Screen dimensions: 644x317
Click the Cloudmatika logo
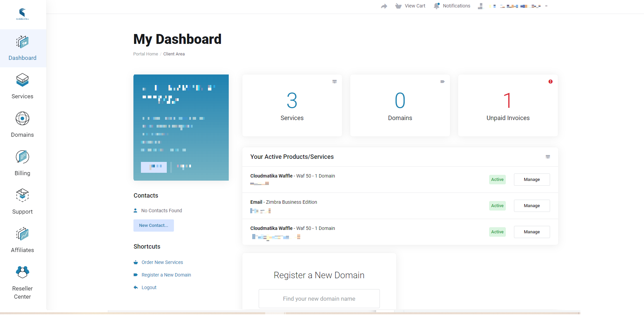pyautogui.click(x=22, y=14)
